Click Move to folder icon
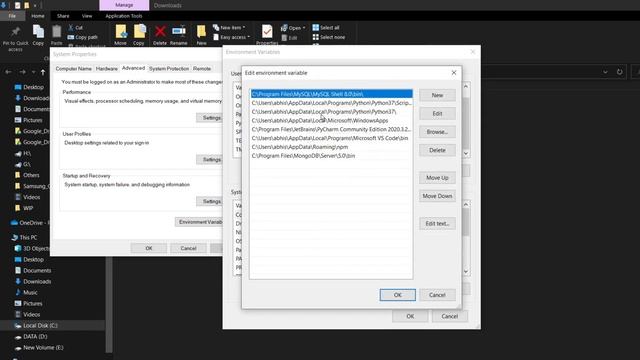The height and width of the screenshot is (360, 640). [121, 32]
